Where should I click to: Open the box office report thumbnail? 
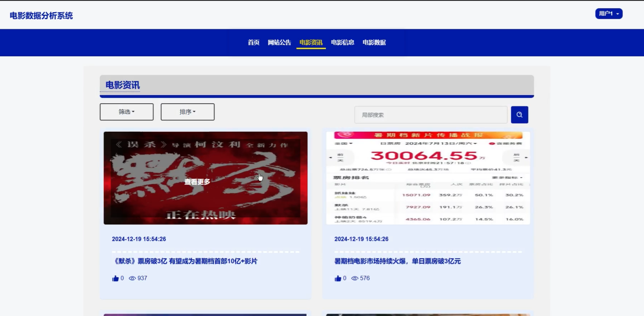[428, 178]
